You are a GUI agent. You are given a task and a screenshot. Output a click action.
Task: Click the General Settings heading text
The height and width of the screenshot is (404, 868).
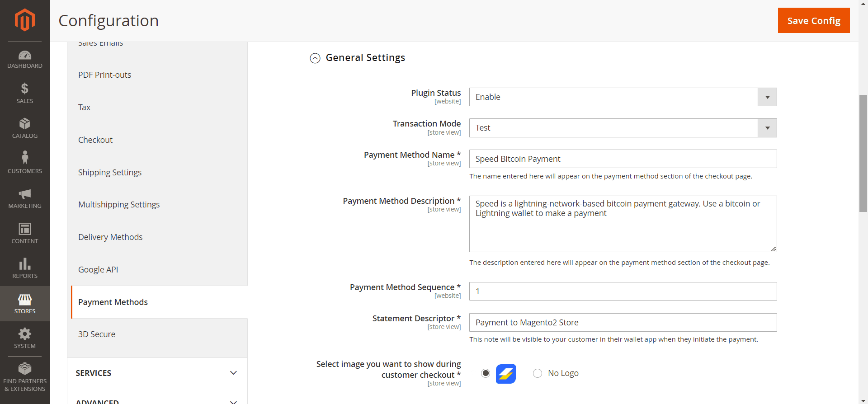365,58
